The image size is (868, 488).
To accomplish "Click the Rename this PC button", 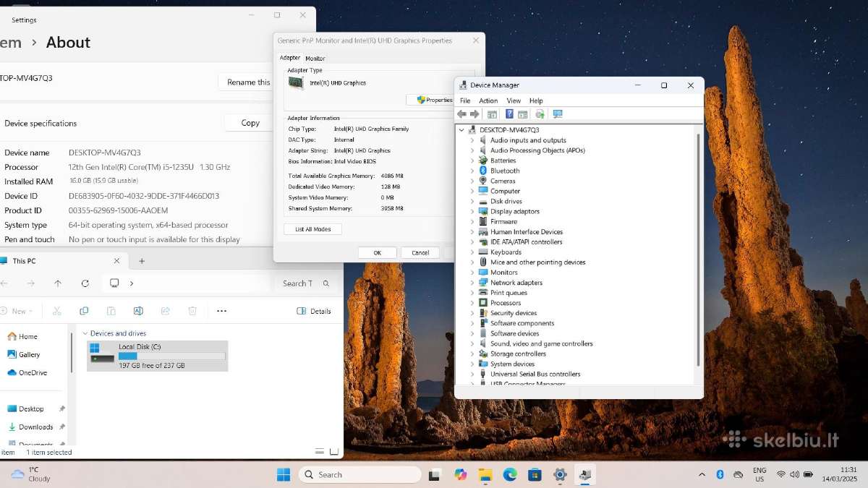I will pos(247,82).
